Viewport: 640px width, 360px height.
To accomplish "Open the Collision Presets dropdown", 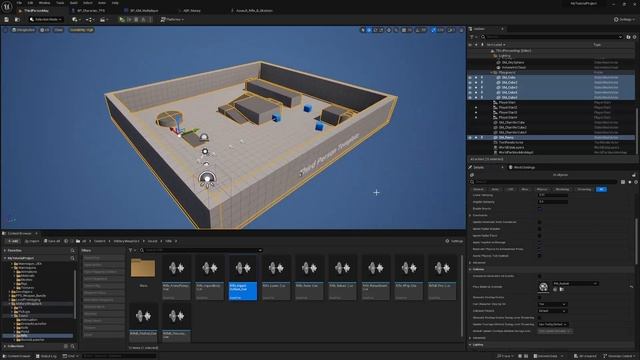I will [552, 311].
